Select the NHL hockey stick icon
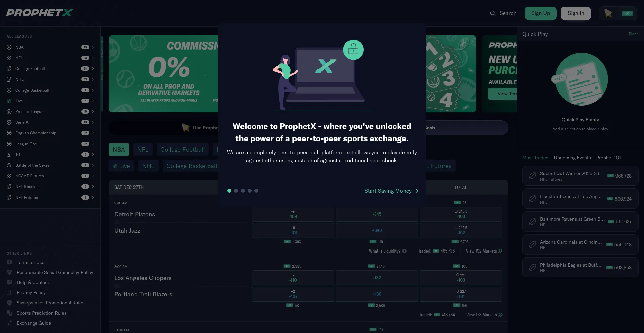 click(9, 79)
